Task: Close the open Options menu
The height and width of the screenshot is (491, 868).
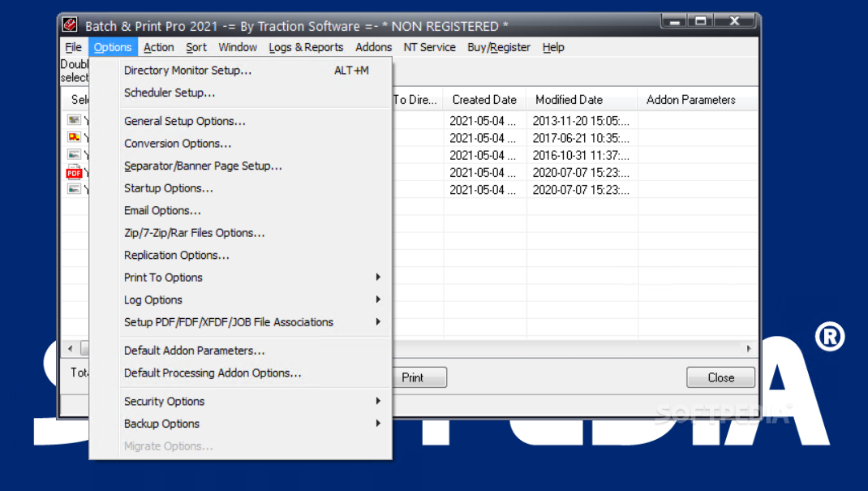Action: (x=113, y=47)
